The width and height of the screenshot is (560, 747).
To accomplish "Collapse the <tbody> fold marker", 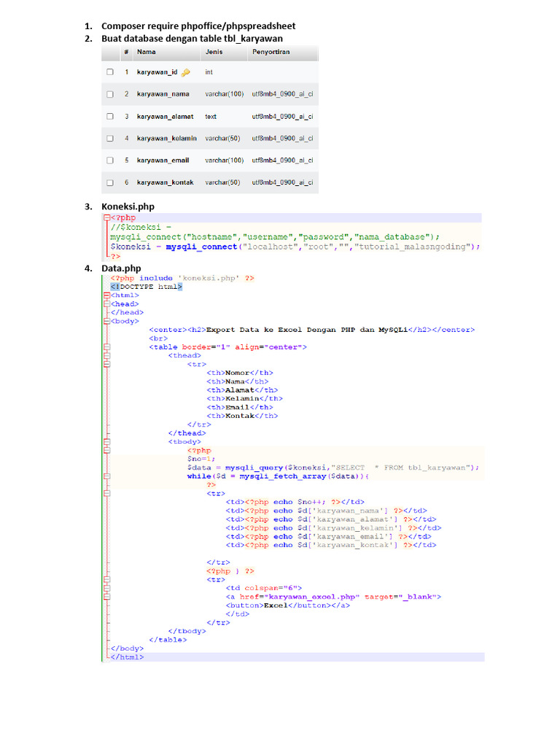I will pyautogui.click(x=106, y=442).
